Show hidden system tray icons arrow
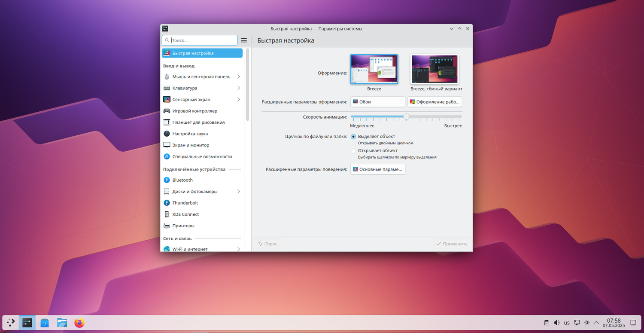The image size is (644, 333). click(596, 323)
